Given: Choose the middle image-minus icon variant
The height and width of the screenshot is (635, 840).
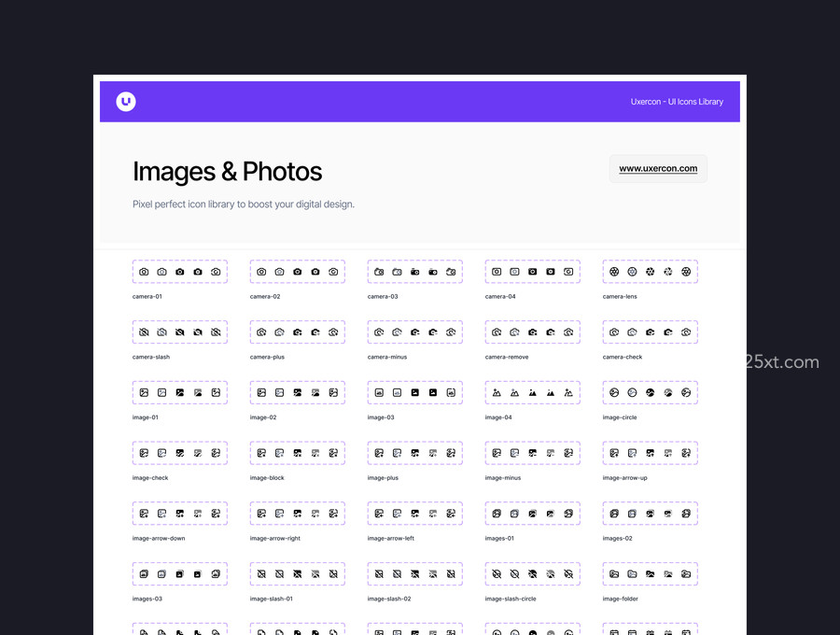Looking at the screenshot, I should 533,453.
